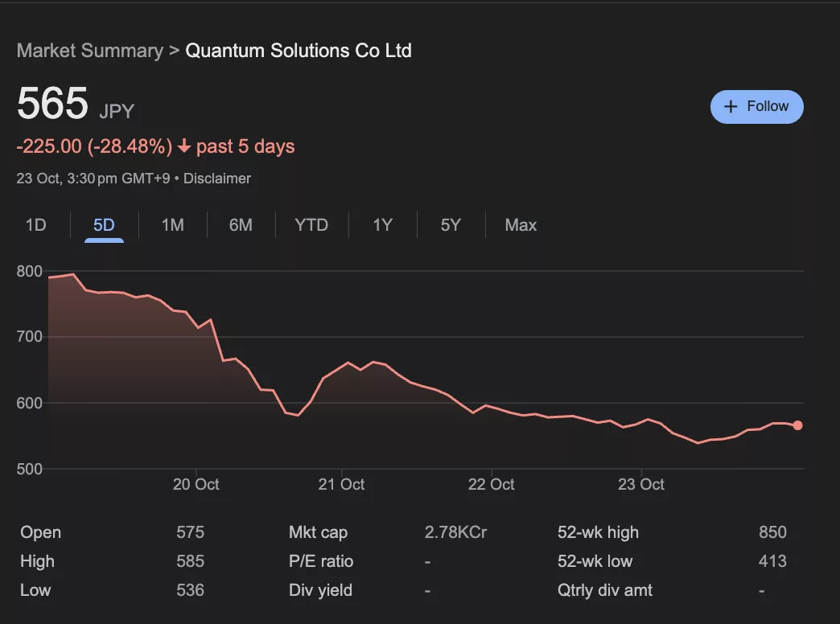
Task: Click the Quantum Solutions Co Ltd title
Action: (298, 50)
